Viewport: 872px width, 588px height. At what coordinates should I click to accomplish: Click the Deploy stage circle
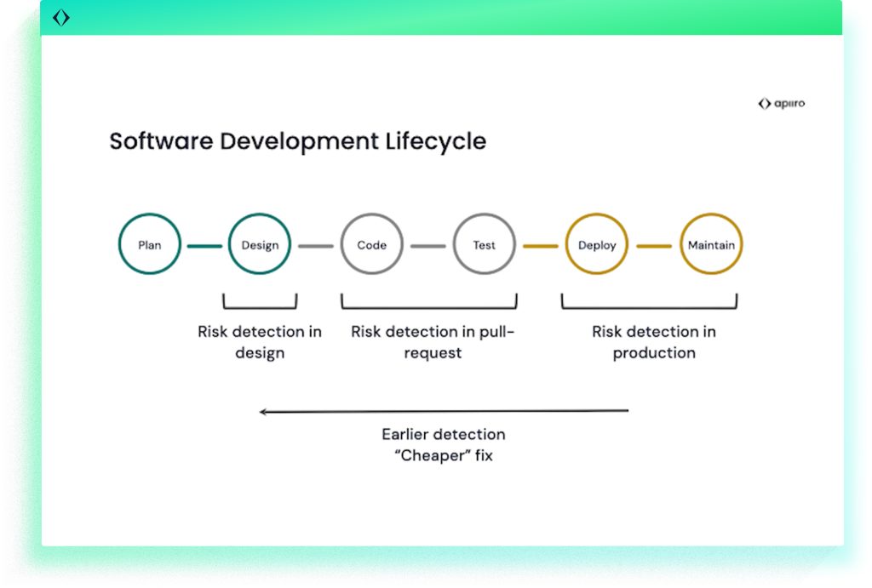597,245
